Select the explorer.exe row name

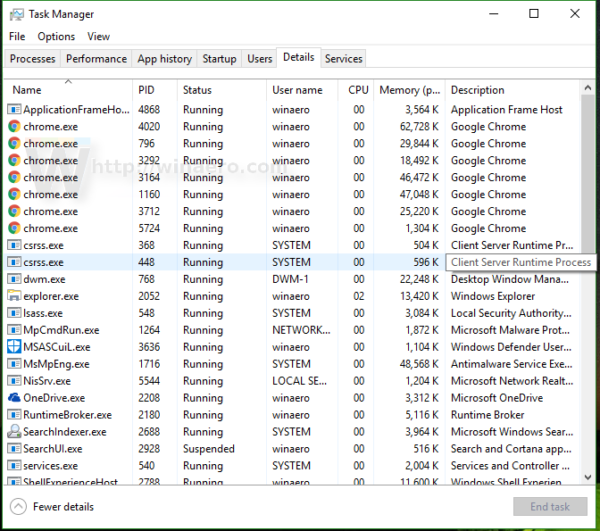[x=51, y=296]
